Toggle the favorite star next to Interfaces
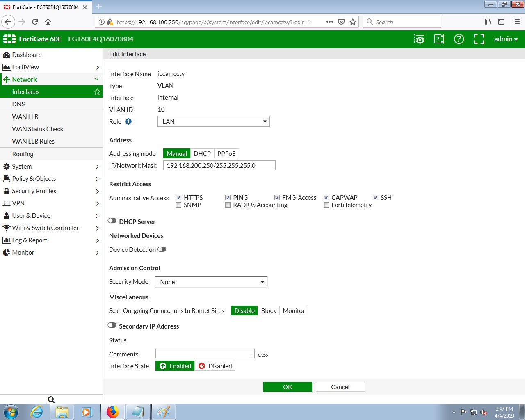 tap(97, 92)
